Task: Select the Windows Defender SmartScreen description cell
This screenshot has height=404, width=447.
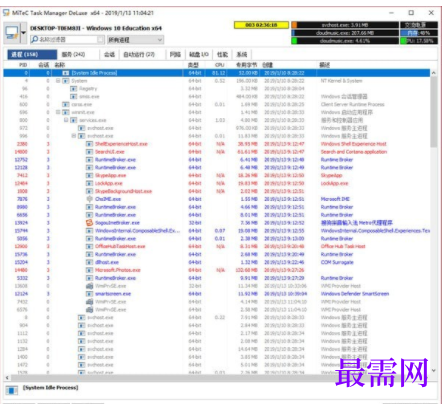Action: 355,294
